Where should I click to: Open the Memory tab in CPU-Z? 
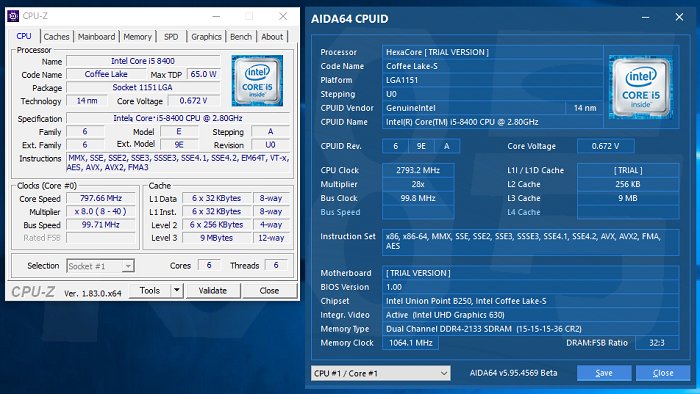pos(138,37)
